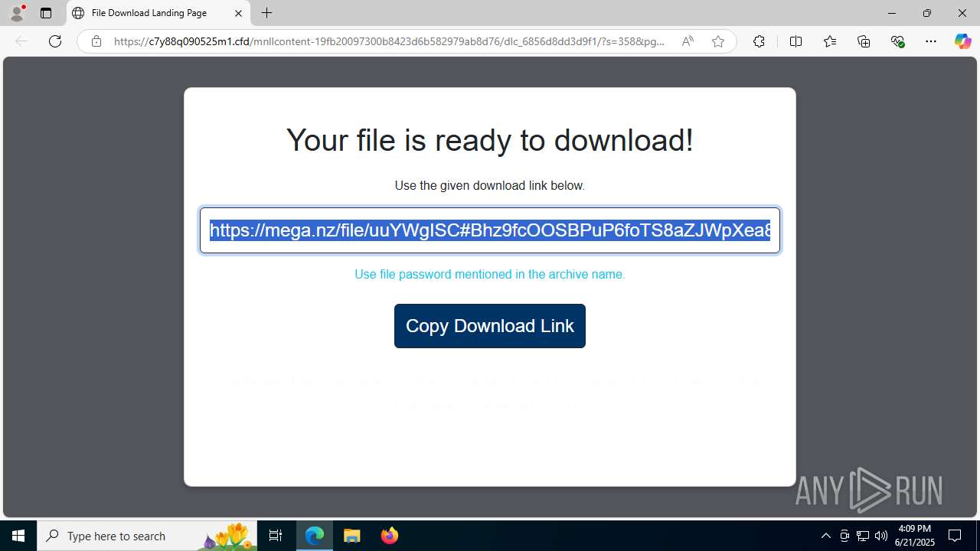Open Windows Start menu

click(18, 536)
